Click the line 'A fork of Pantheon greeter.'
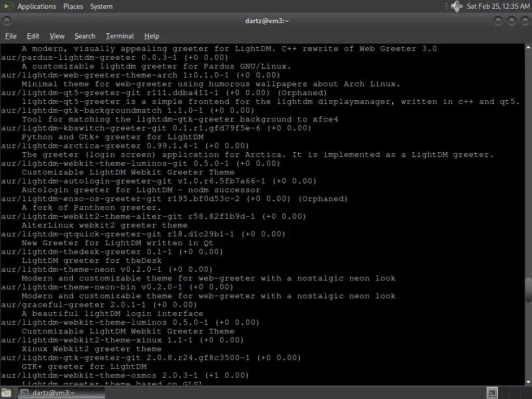 (x=91, y=207)
